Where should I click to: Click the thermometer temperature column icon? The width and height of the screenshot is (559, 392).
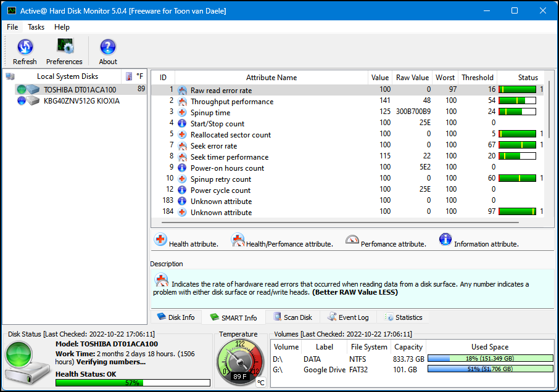click(129, 76)
